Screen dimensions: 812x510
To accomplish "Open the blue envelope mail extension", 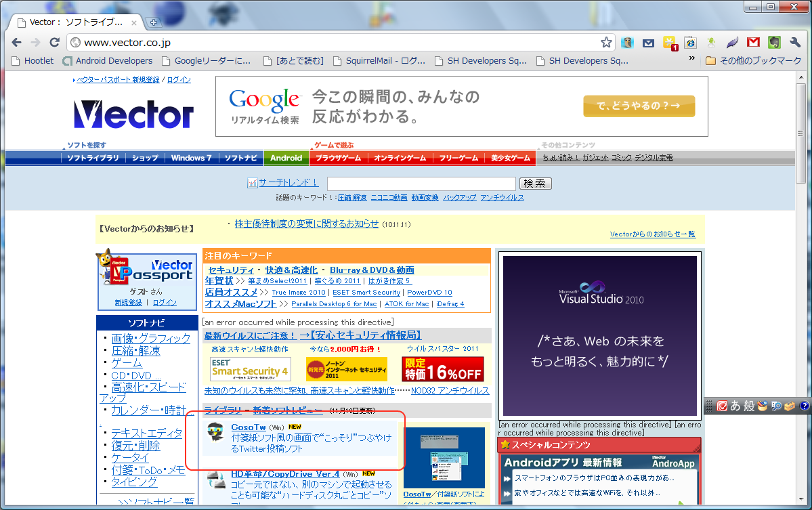I will pyautogui.click(x=648, y=43).
